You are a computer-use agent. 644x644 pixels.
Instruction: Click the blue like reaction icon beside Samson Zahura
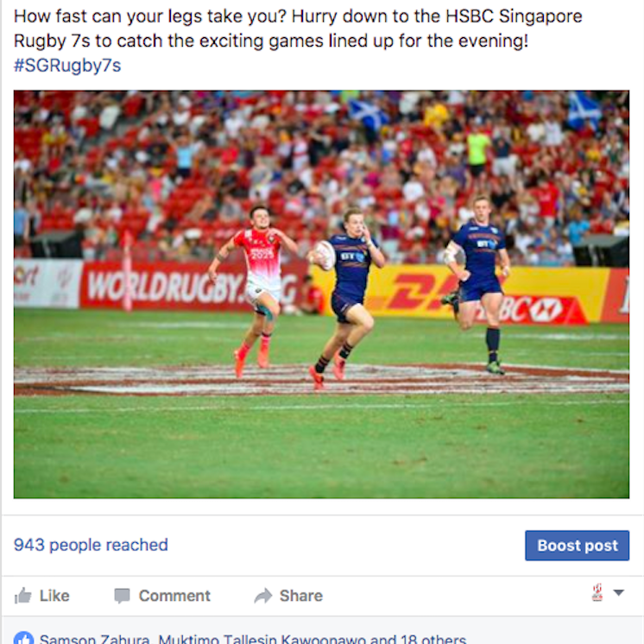[x=24, y=639]
